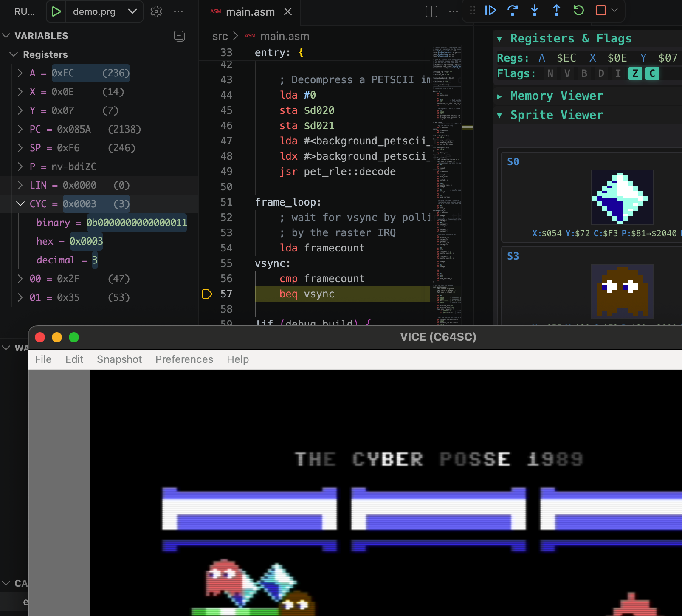The height and width of the screenshot is (616, 682).
Task: Step out of the current routine
Action: point(557,10)
